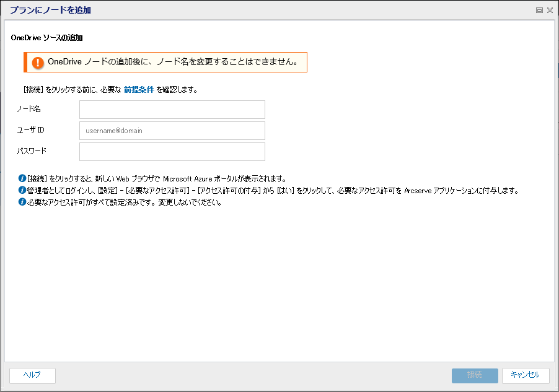
Task: Click the text about Microsoft Azure ポータル
Action: 157,178
